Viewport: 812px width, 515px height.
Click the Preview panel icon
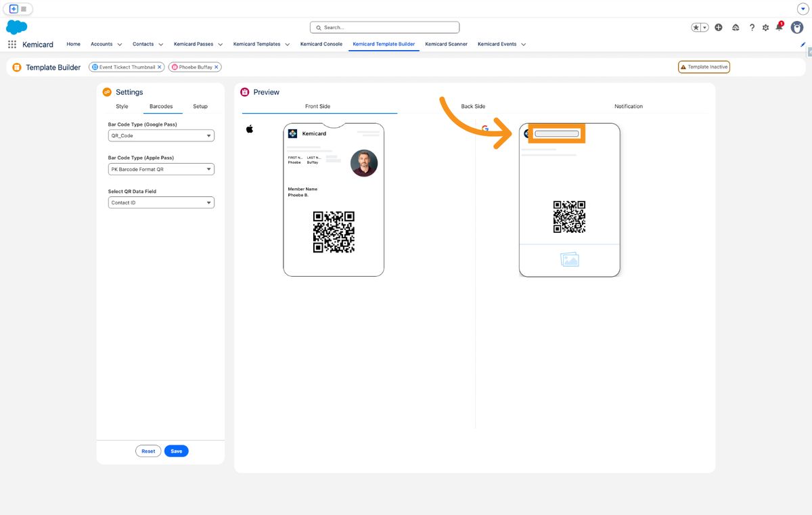(245, 92)
